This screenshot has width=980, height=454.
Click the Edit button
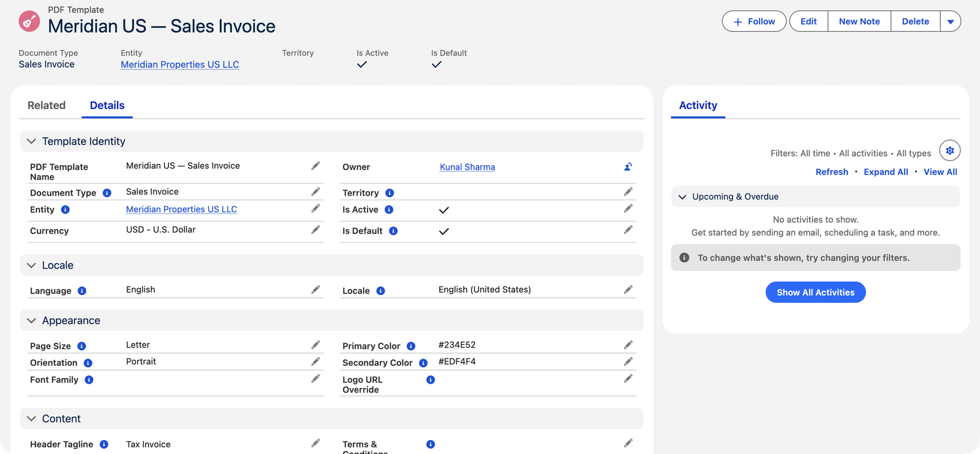pos(809,21)
